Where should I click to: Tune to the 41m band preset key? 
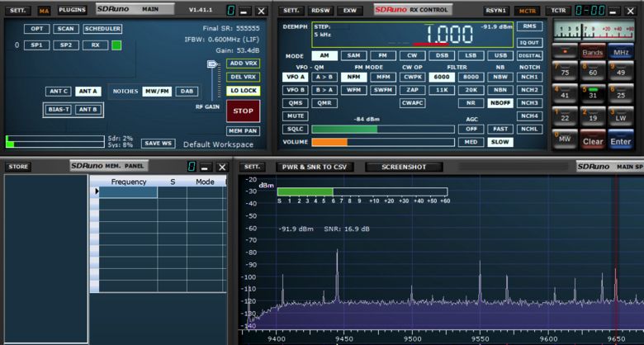pyautogui.click(x=565, y=92)
